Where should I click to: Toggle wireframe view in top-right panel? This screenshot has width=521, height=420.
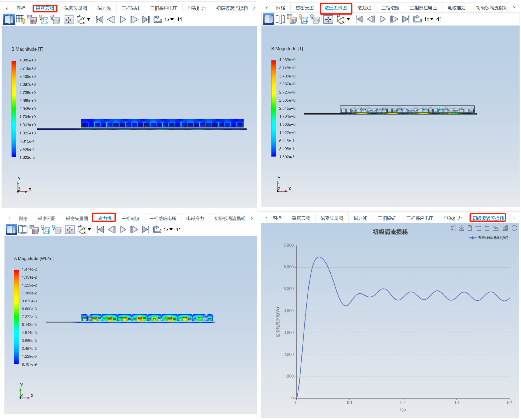point(280,19)
